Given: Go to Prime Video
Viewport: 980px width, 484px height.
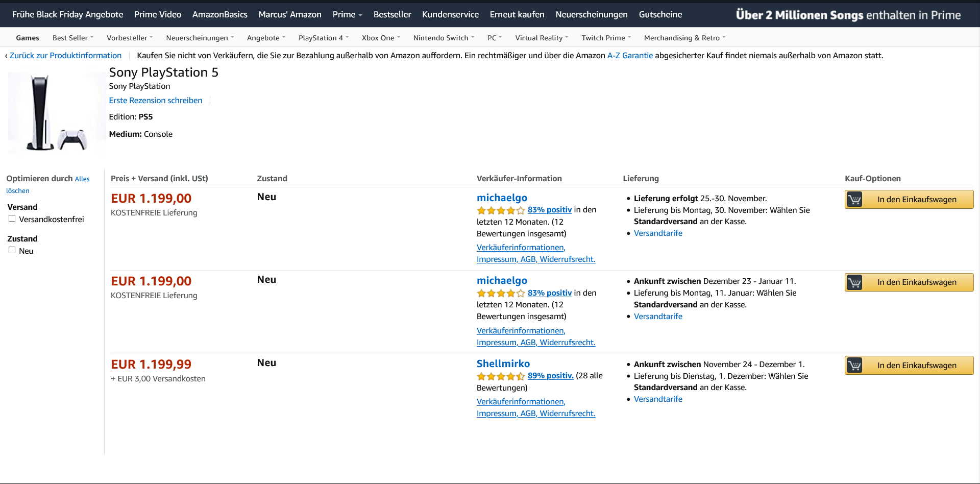Looking at the screenshot, I should point(158,14).
